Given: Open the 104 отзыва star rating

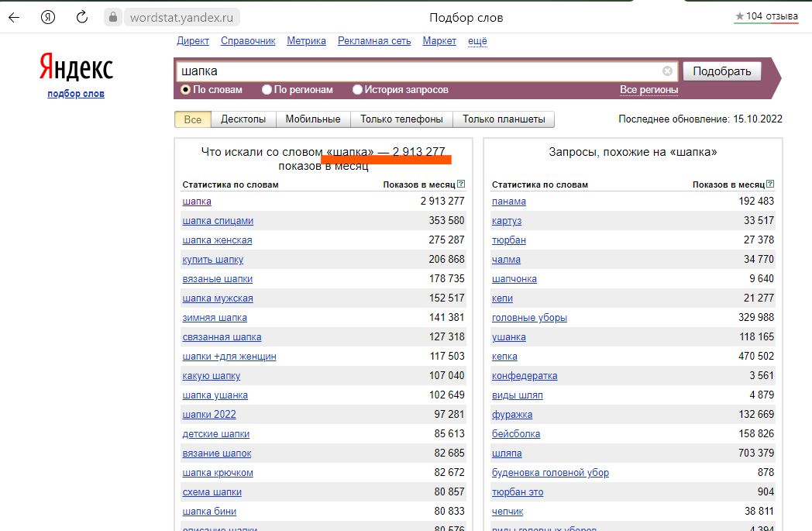Looking at the screenshot, I should (x=766, y=16).
